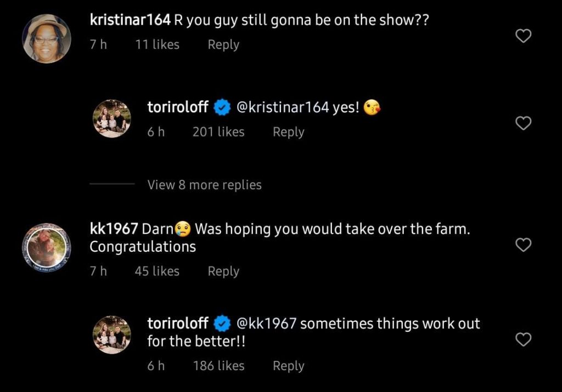562x392 pixels.
Task: Open kristinar164's profile picture
Action: click(46, 38)
